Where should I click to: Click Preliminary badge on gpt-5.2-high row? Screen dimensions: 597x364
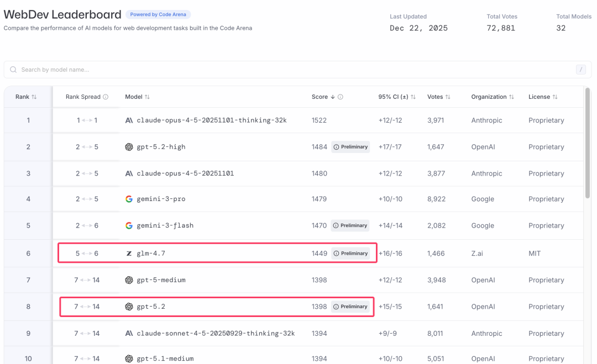350,147
